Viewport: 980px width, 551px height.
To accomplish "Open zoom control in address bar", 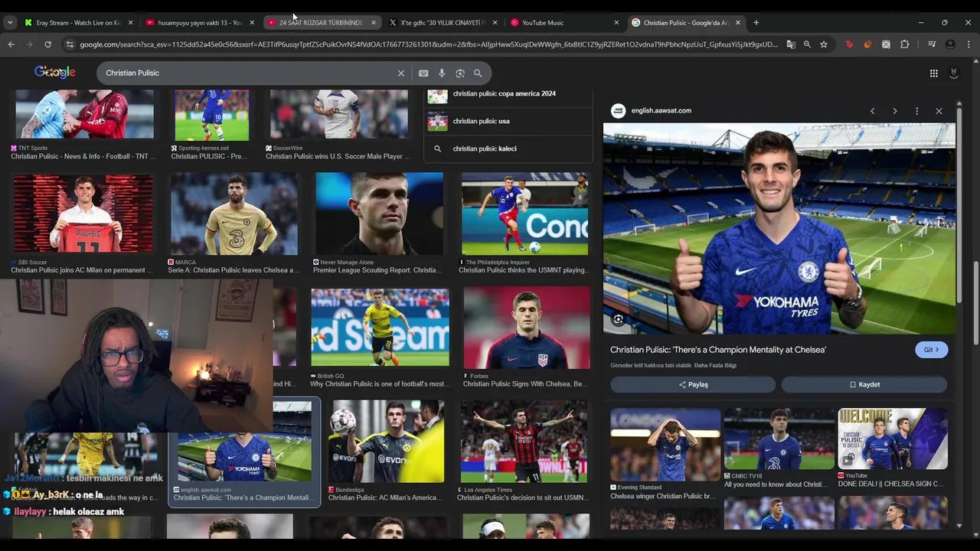I will point(807,44).
